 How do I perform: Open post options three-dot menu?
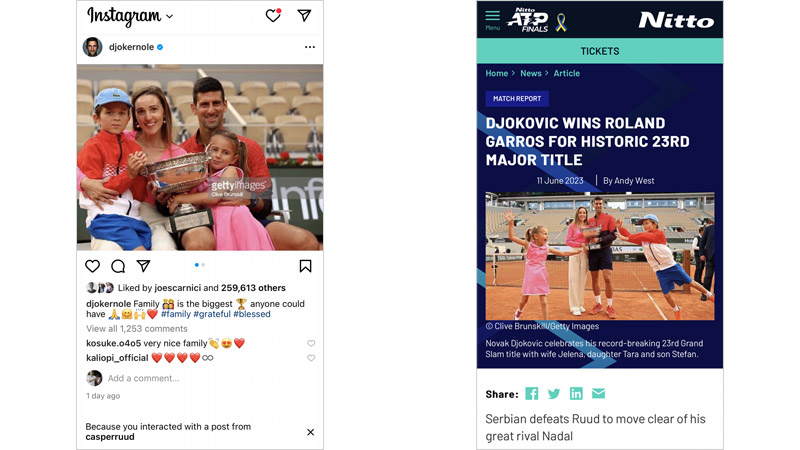click(x=310, y=47)
